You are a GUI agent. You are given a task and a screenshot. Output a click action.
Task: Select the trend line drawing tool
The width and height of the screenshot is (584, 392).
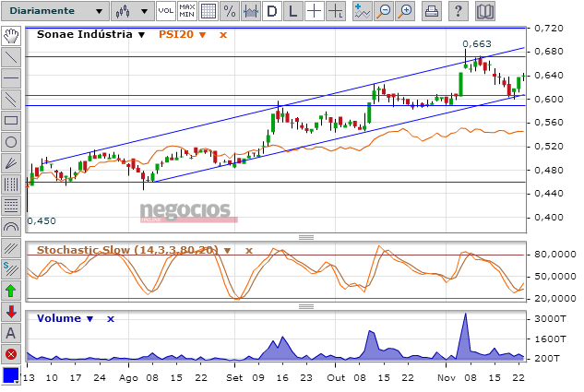coord(11,57)
